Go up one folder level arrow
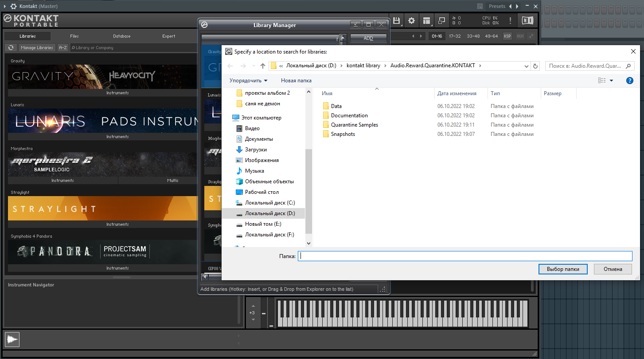 pos(263,66)
